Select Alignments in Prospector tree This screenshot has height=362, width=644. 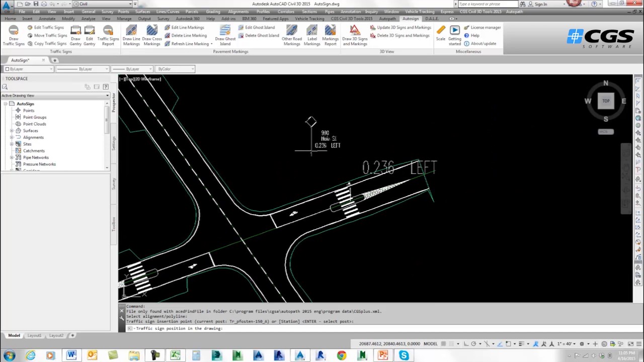33,137
